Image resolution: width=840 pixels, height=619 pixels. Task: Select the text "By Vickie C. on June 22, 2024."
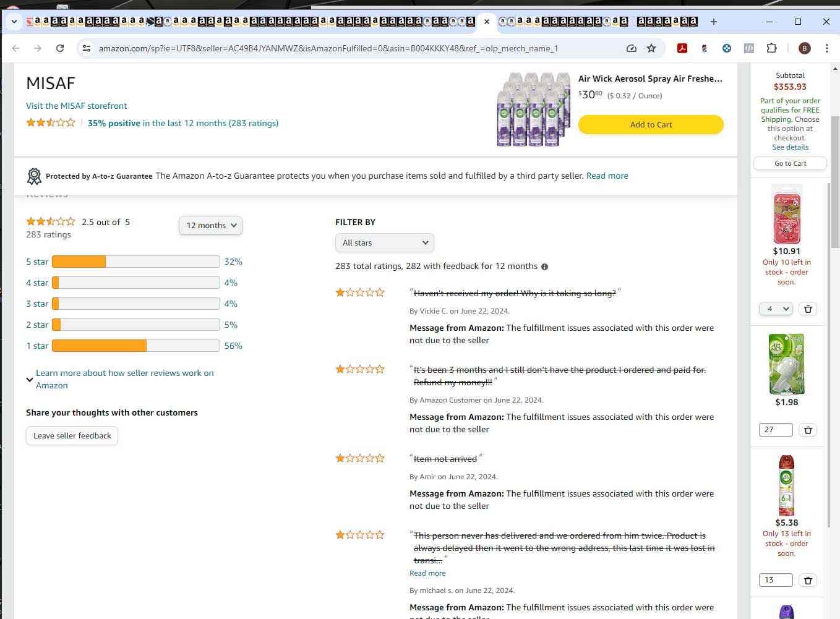point(460,311)
